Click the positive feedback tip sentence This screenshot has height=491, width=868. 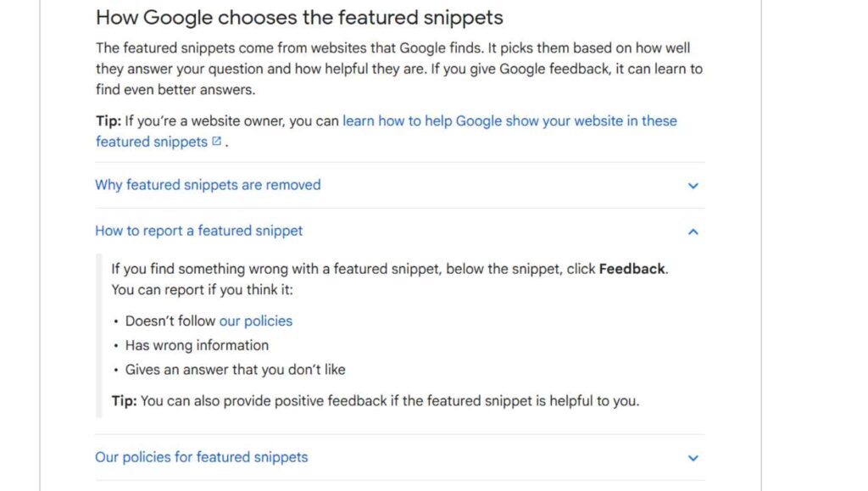388,400
